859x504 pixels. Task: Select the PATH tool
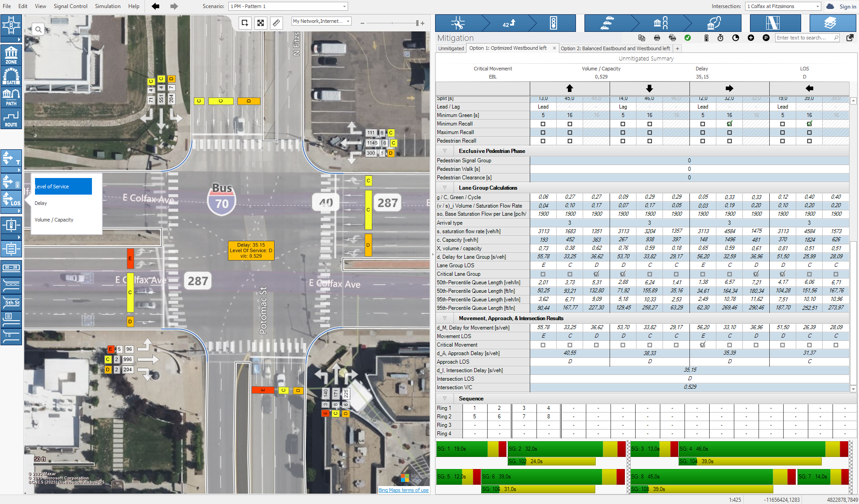pos(11,97)
